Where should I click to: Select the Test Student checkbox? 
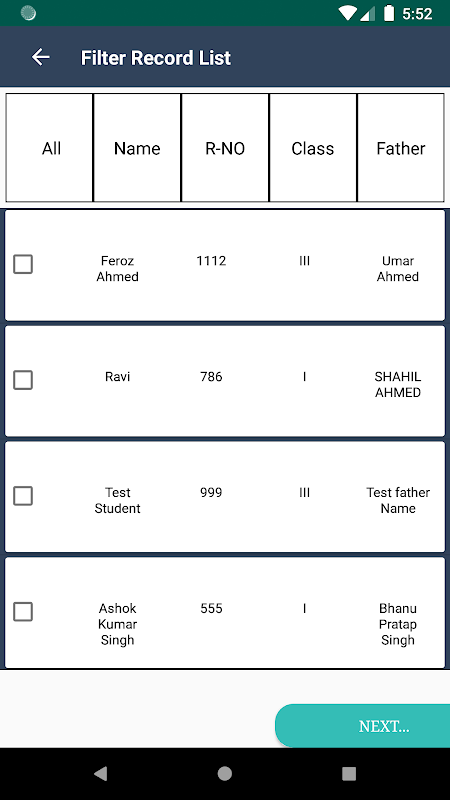[x=23, y=496]
